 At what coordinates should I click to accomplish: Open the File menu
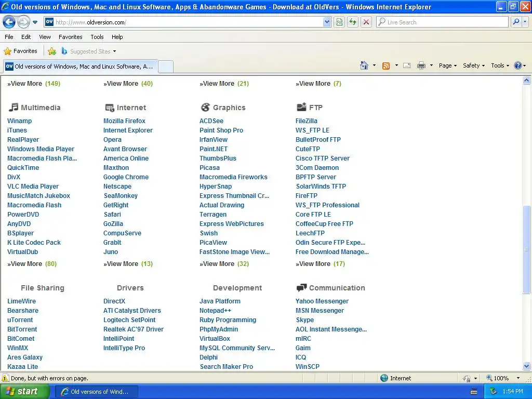pos(9,37)
